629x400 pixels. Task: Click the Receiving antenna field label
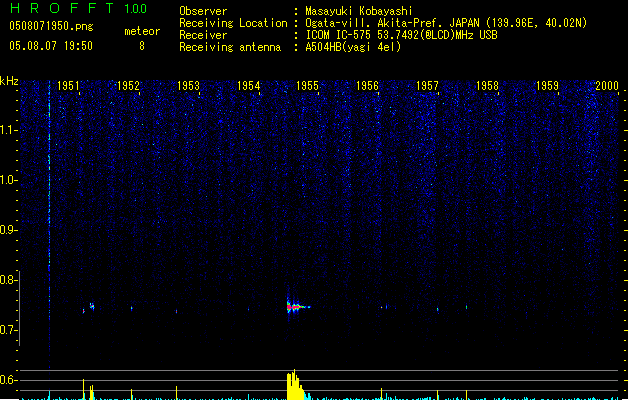[x=230, y=47]
